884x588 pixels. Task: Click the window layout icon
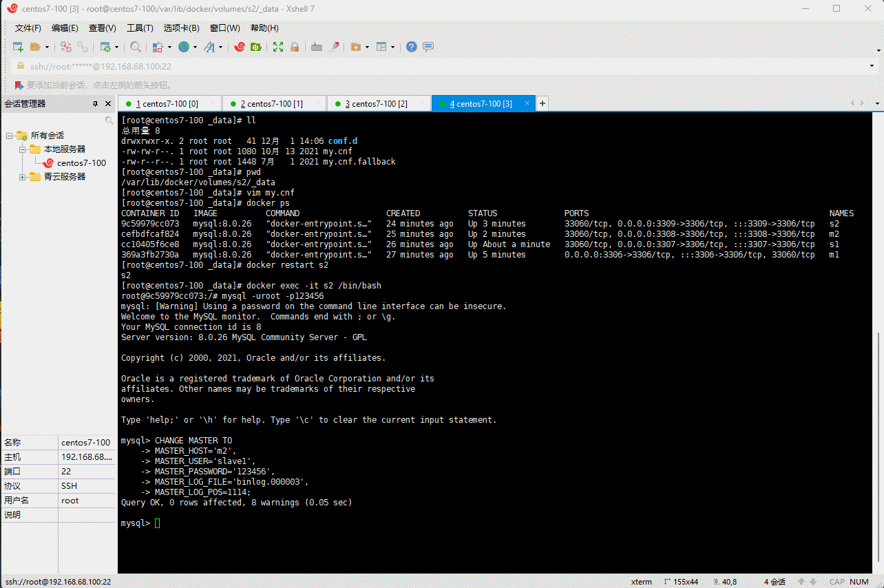tap(381, 47)
